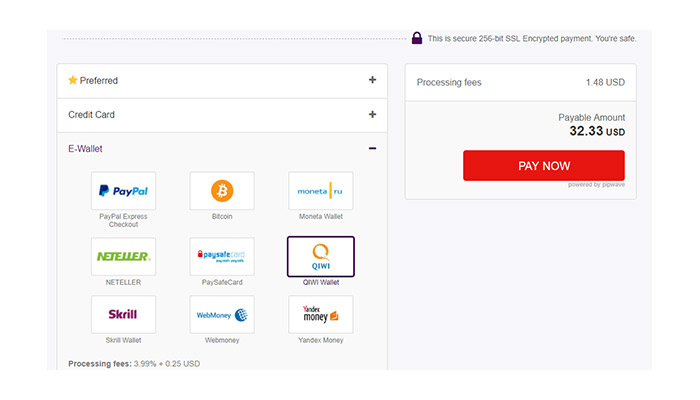Image resolution: width=700 pixels, height=400 pixels.
Task: Choose the Bitcoin payment icon
Action: pyautogui.click(x=222, y=191)
